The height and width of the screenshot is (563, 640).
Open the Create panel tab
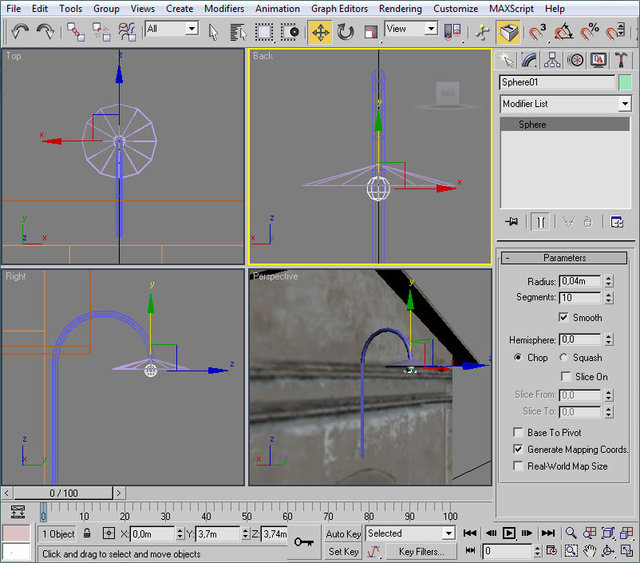(x=509, y=61)
